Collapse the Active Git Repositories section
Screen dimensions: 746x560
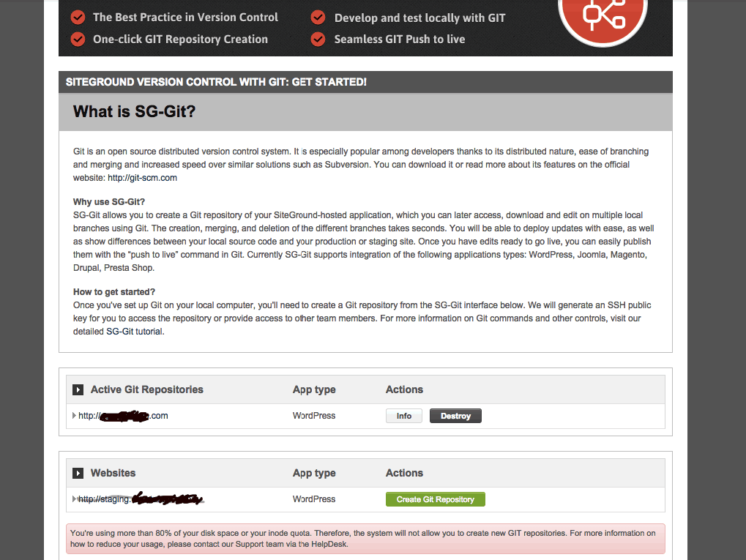(78, 389)
